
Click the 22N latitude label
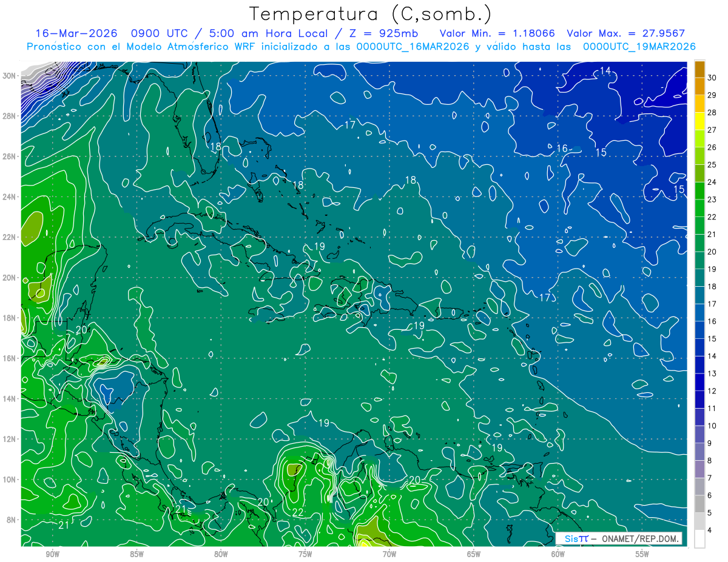(x=9, y=237)
